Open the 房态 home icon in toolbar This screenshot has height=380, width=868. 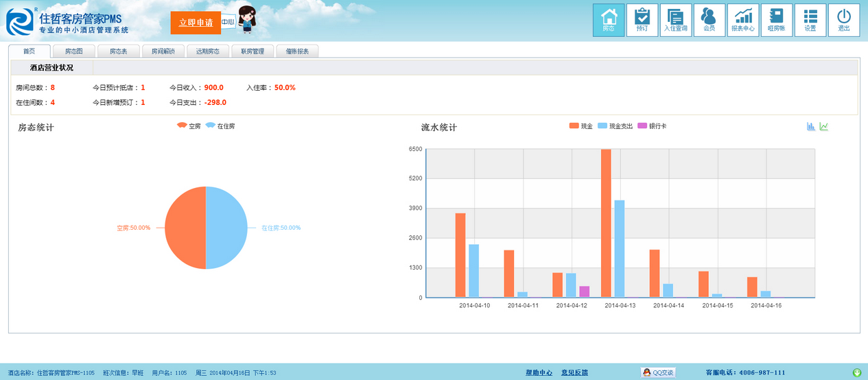pos(609,20)
